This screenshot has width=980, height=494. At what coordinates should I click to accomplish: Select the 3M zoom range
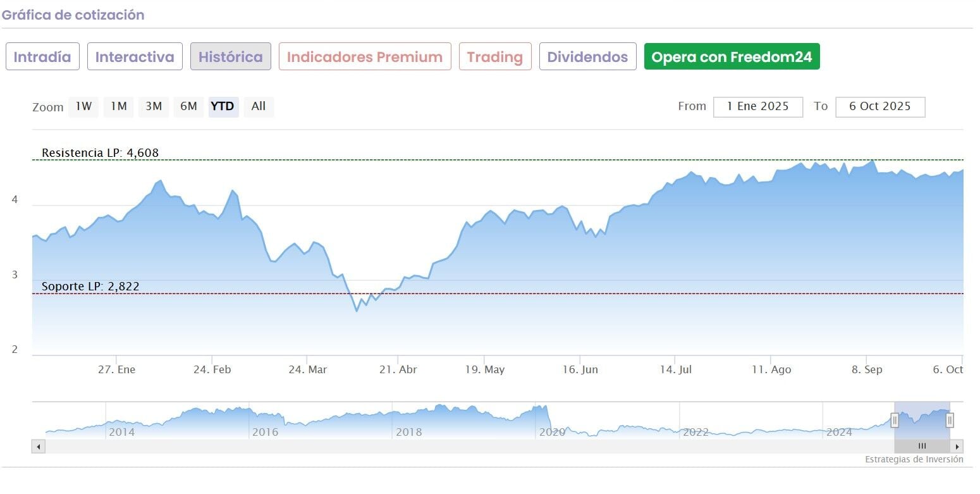tap(154, 106)
